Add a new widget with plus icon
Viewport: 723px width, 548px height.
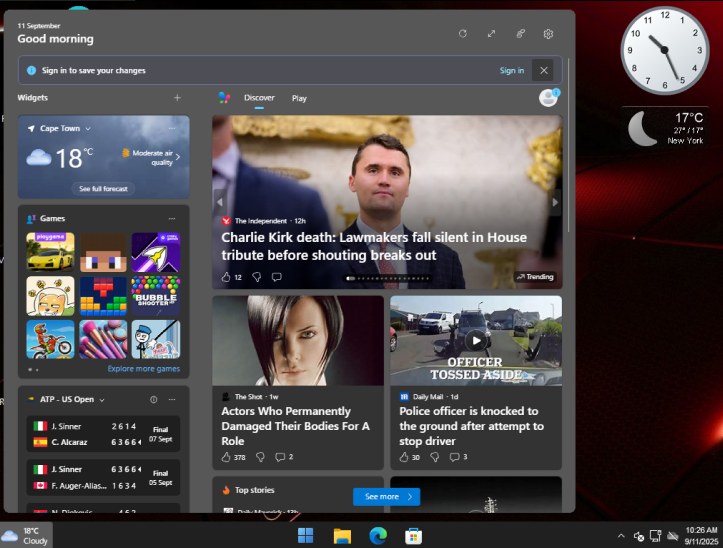click(178, 97)
